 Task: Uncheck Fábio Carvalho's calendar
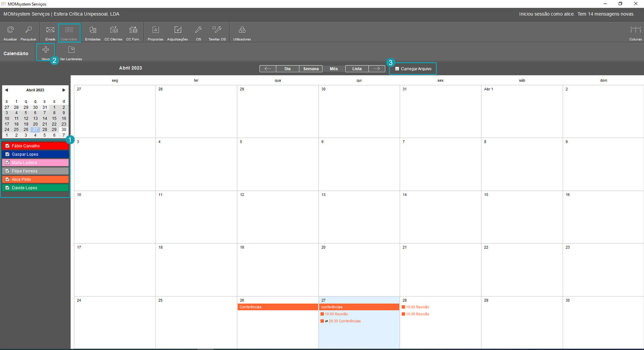pyautogui.click(x=7, y=146)
